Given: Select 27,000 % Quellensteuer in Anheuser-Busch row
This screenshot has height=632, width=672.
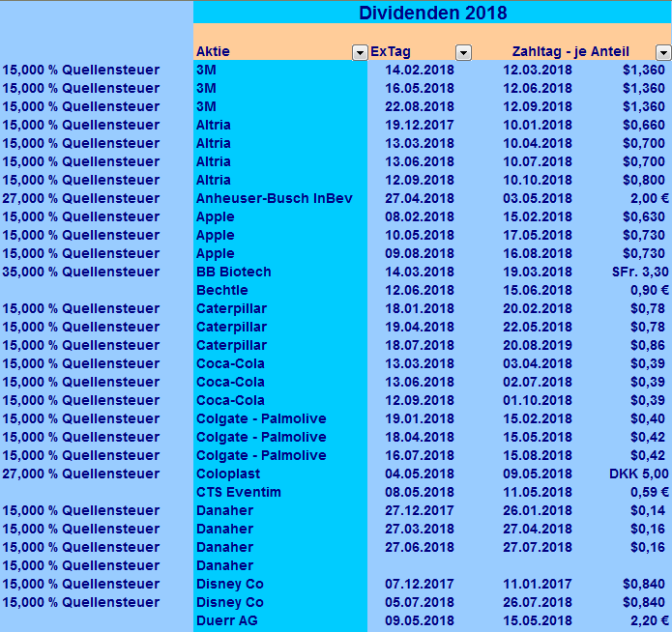Looking at the screenshot, I should coord(81,198).
